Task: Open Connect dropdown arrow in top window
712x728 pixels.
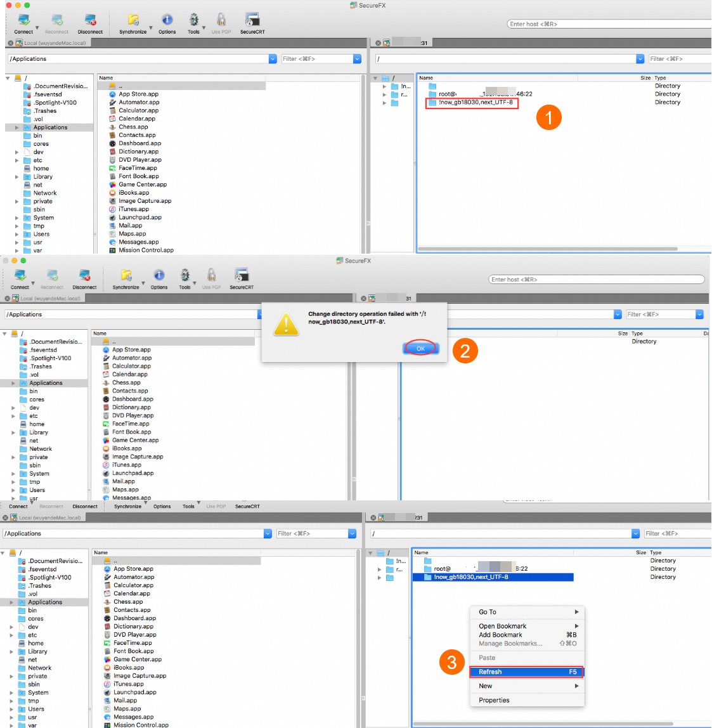Action: [37, 28]
